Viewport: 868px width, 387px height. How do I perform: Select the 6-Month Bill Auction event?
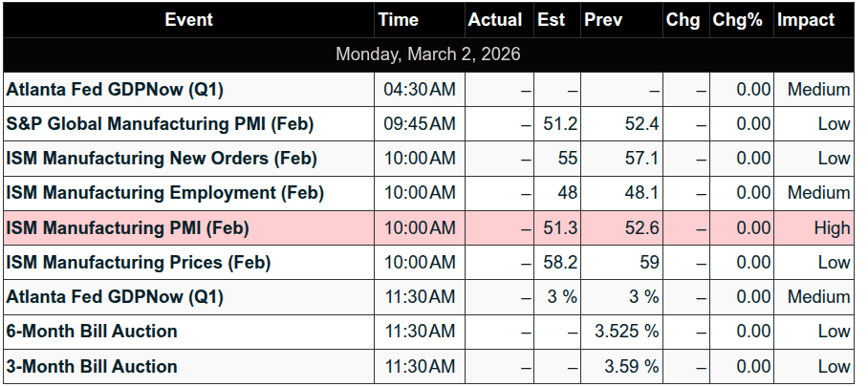point(92,332)
